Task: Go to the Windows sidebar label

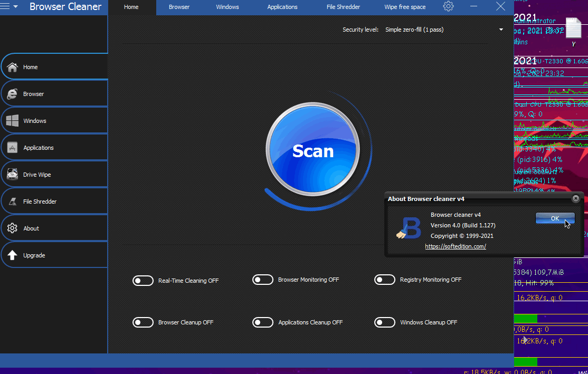Action: tap(35, 121)
